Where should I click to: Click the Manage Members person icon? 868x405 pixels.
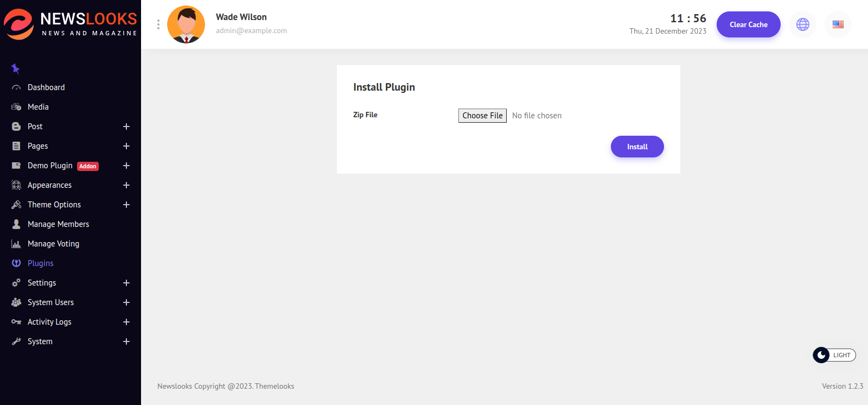pos(16,224)
